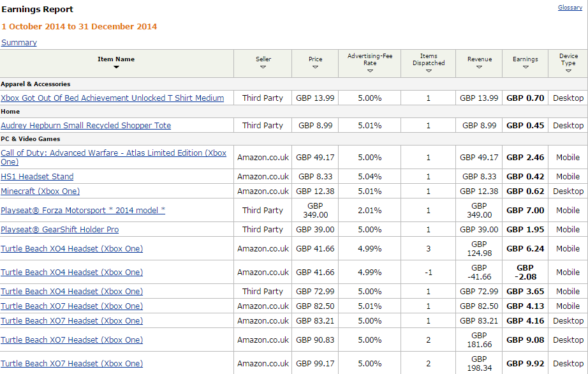This screenshot has width=588, height=374.
Task: Select earnings value GBP 9.92
Action: pos(525,363)
